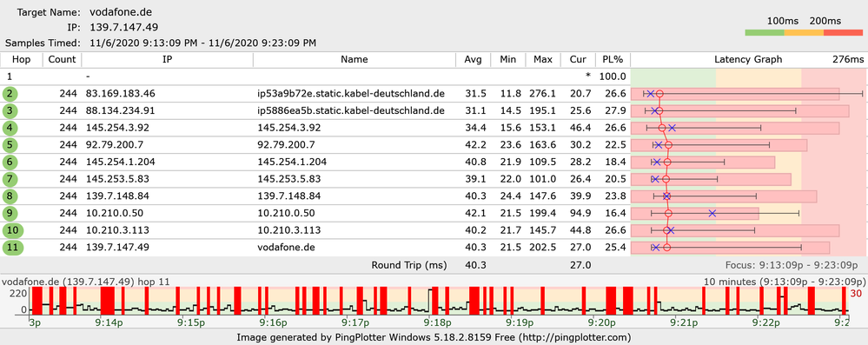Click IP cell 10.210.3.113

[x=117, y=230]
